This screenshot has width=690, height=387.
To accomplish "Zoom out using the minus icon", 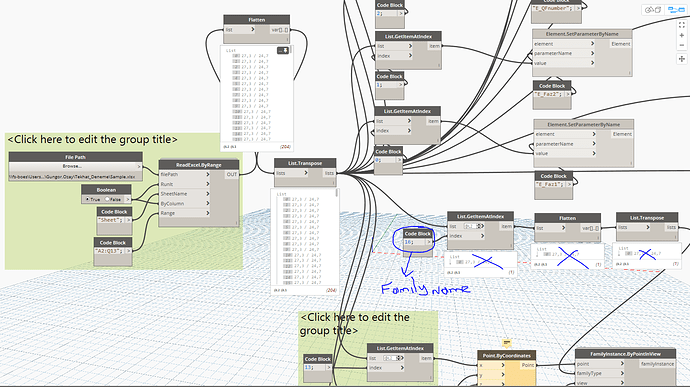I will [x=682, y=45].
